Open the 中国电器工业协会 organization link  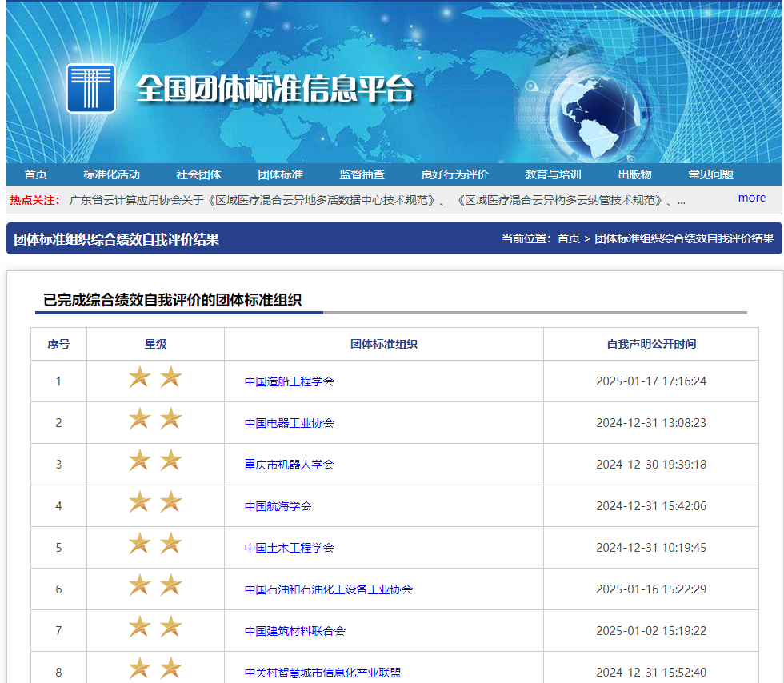coord(289,423)
